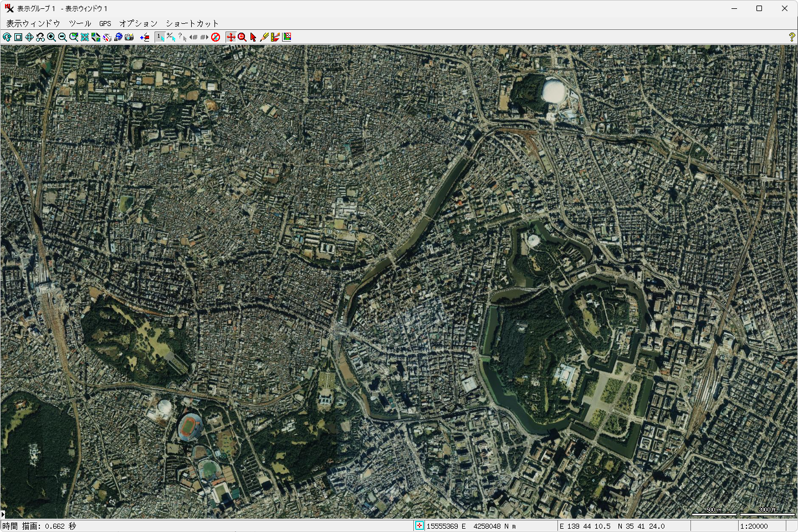
Task: Toggle the red crosshair coordinate indicator
Action: click(420, 526)
